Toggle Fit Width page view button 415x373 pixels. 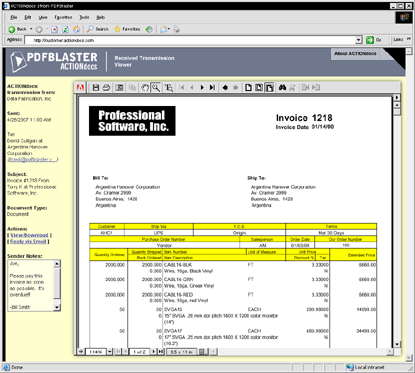click(x=269, y=88)
